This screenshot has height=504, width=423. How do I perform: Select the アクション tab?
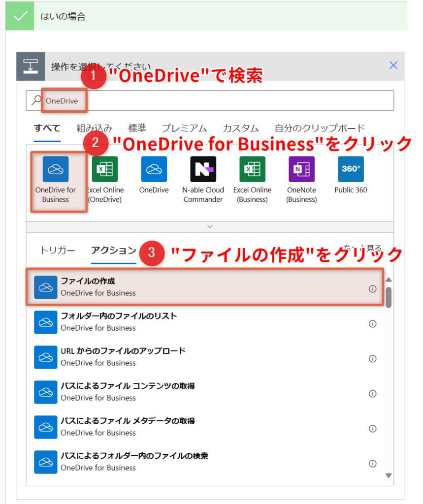114,250
